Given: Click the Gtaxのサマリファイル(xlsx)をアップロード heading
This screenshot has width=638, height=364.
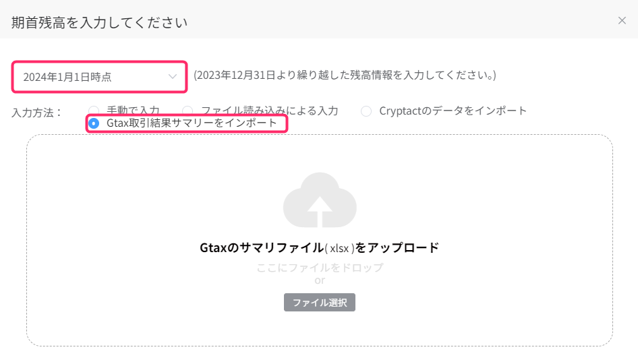Looking at the screenshot, I should coord(320,247).
